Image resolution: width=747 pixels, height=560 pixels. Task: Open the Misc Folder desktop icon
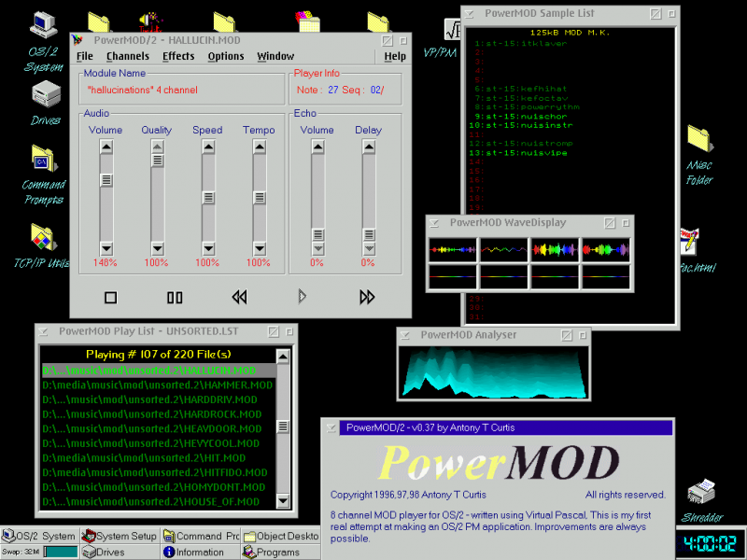pyautogui.click(x=699, y=138)
